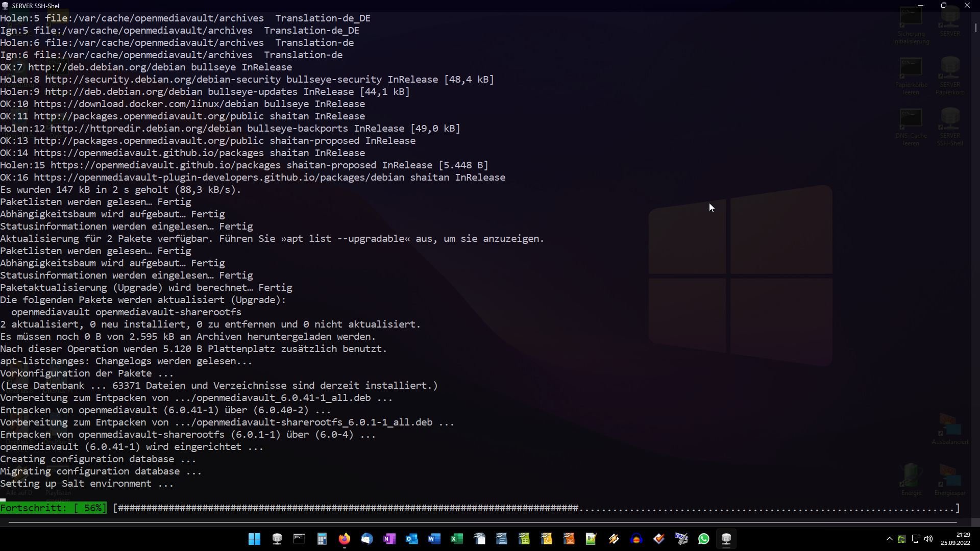Click the horizontal scrollbar at the terminal bottom
Screen dimensions: 980x551
pyautogui.click(x=483, y=522)
